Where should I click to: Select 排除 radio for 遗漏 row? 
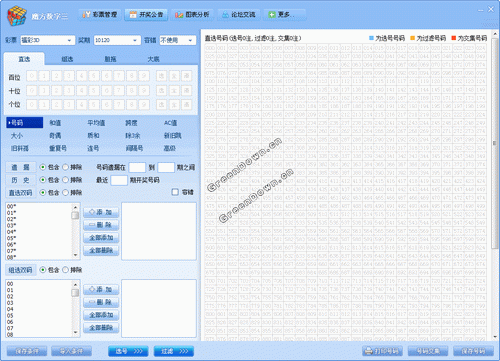(65, 167)
